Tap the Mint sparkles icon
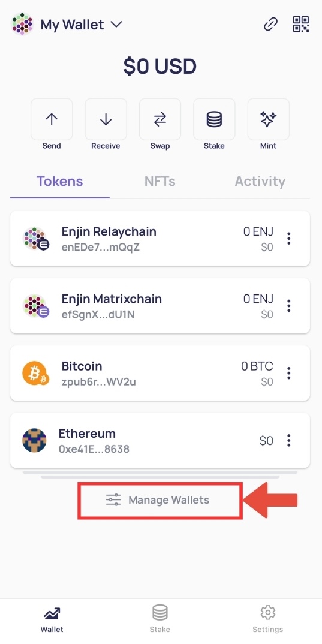This screenshot has width=322, height=644. point(269,119)
